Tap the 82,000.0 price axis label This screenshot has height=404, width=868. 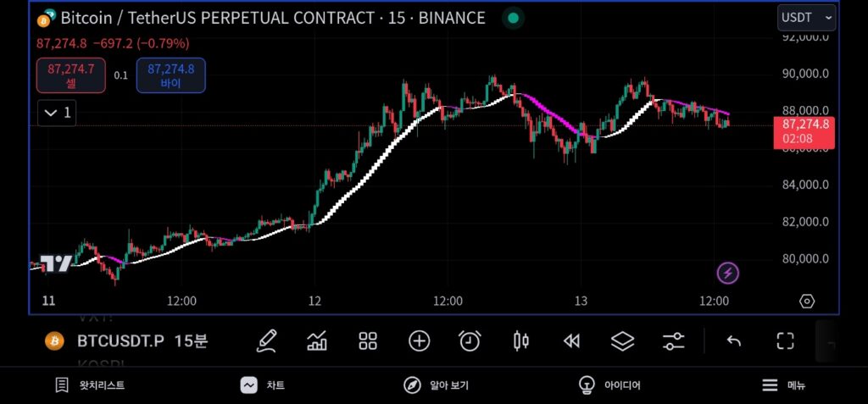805,222
